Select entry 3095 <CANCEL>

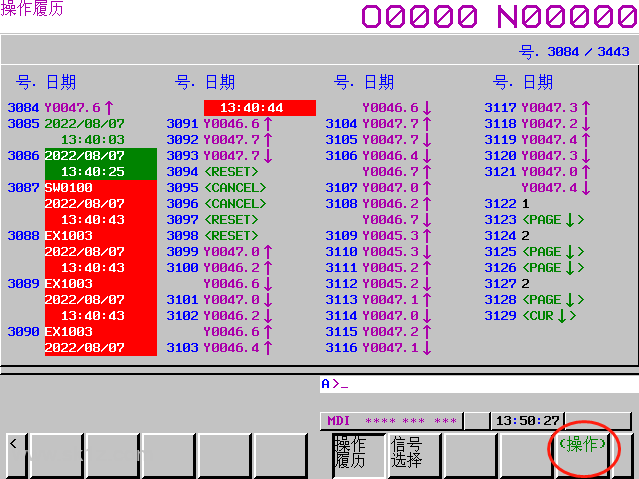(216, 188)
